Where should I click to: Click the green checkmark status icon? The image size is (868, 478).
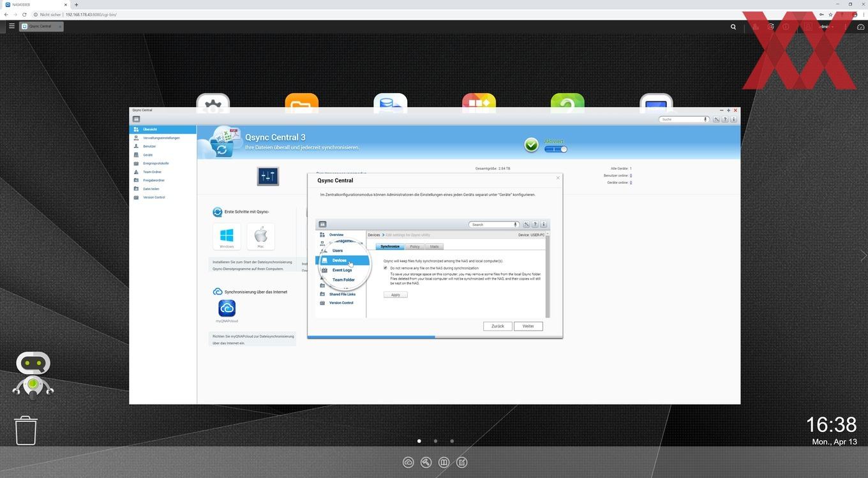click(532, 146)
